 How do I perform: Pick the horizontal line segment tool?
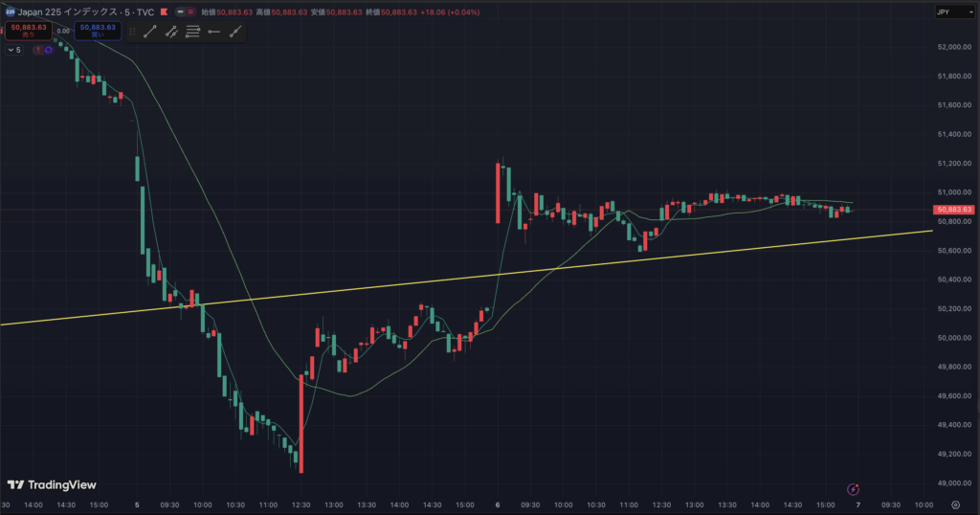coord(213,32)
